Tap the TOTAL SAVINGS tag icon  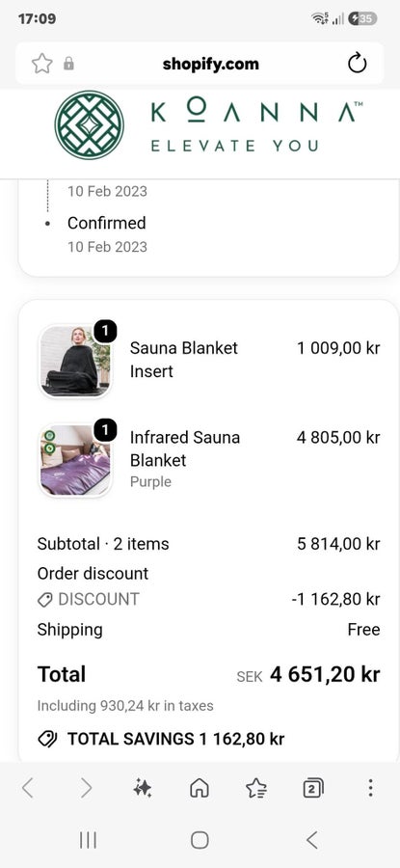pos(47,739)
